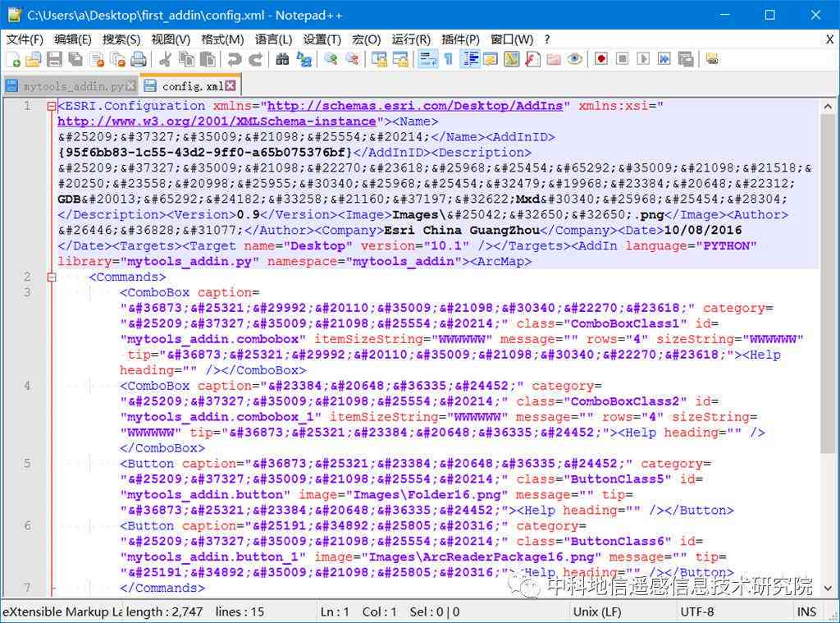Close the config.xml tab with its X
The width and height of the screenshot is (840, 623).
coord(231,85)
